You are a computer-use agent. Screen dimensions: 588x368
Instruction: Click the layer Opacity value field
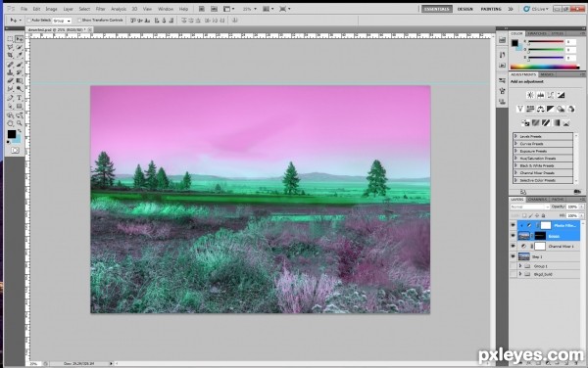click(572, 207)
